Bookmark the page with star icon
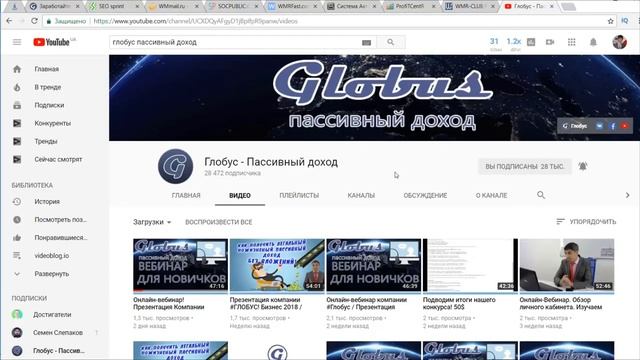 coord(610,21)
